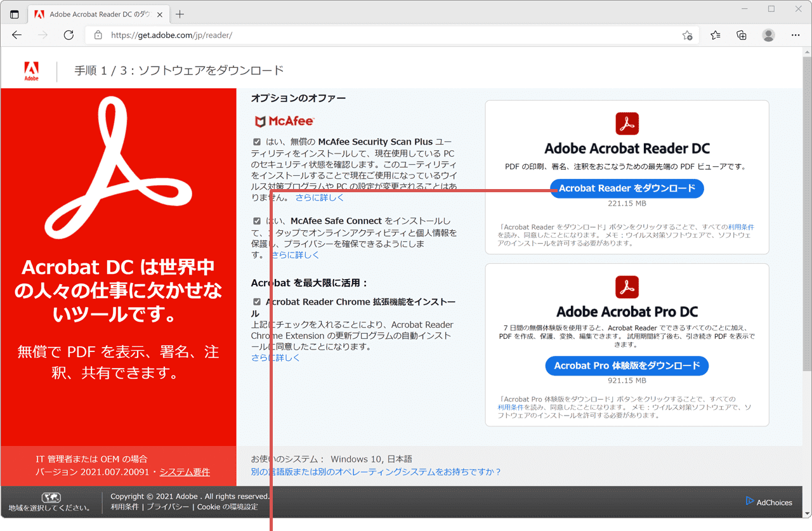Open the Favorites list icon
Screen dimensions: 812x531
[716, 35]
